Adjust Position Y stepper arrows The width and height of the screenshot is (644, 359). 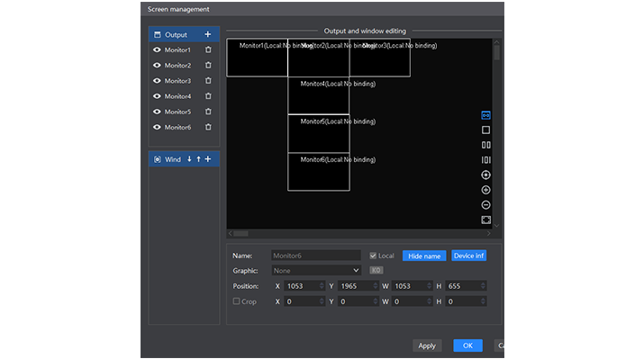376,286
